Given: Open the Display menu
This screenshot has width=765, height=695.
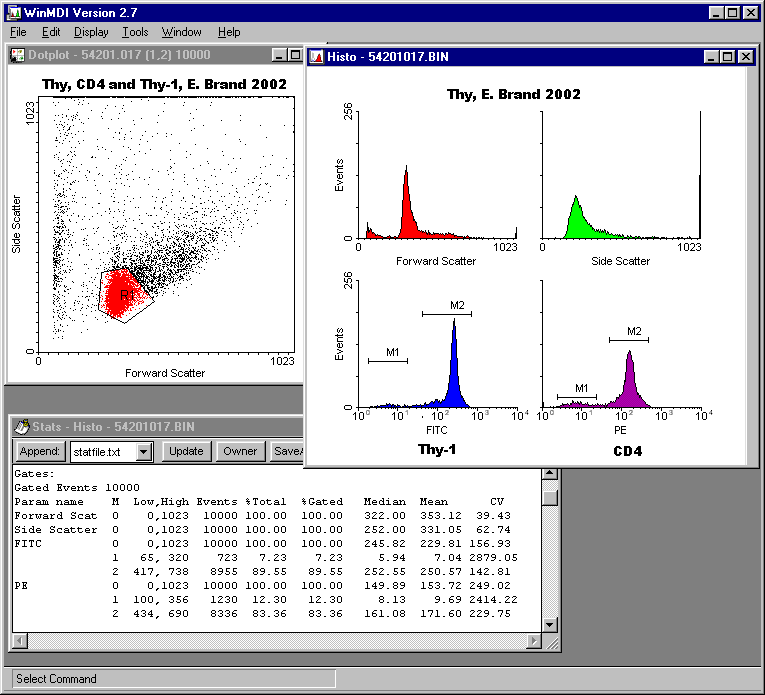Looking at the screenshot, I should 91,32.
